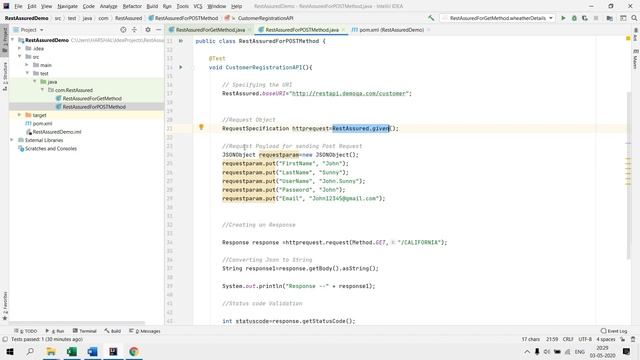640x360 pixels.
Task: Collapse the src folder
Action: tap(20, 57)
